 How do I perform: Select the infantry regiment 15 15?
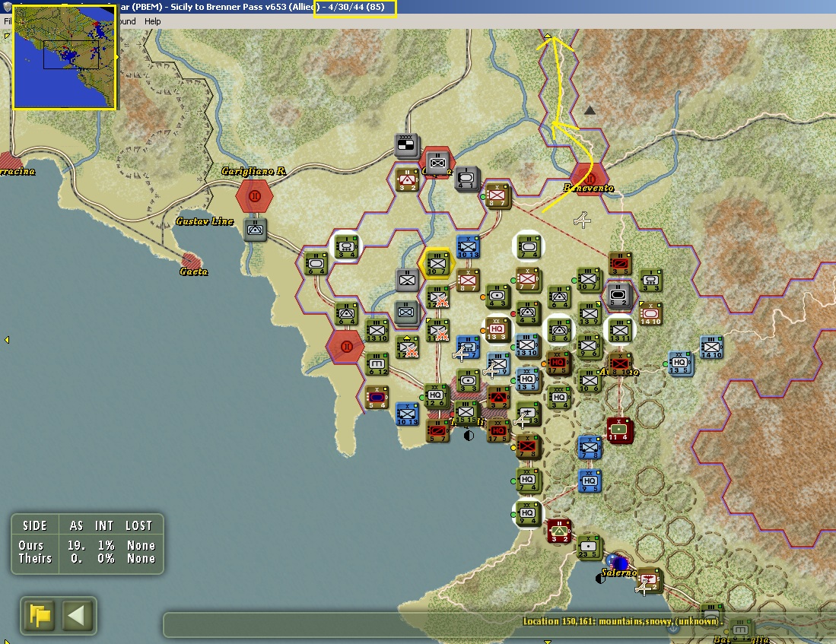coord(466,413)
